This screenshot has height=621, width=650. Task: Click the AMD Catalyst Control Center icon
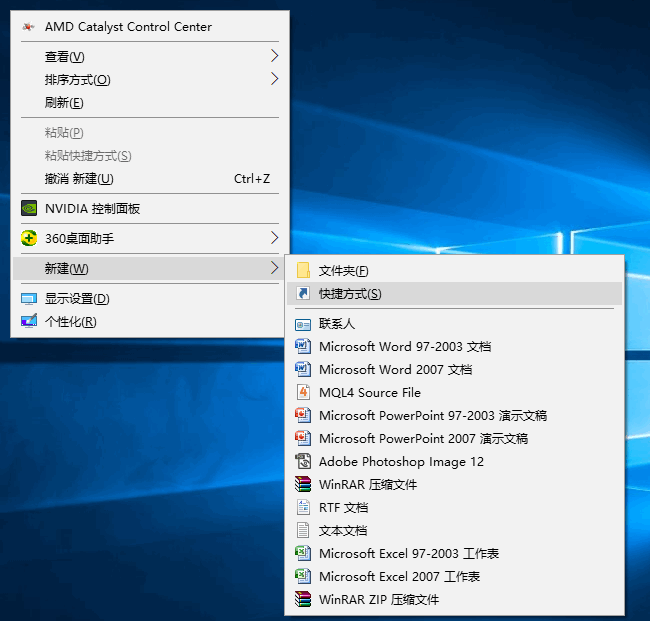(28, 27)
